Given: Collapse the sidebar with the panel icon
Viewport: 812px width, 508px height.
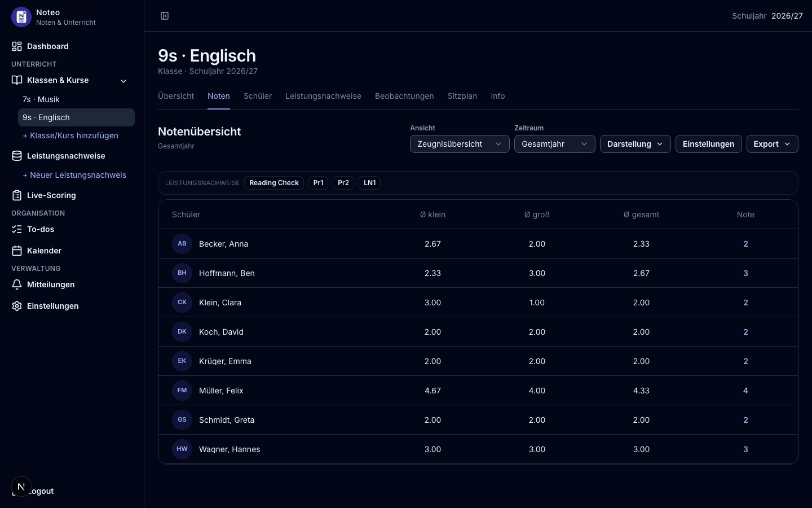Looking at the screenshot, I should click(165, 16).
